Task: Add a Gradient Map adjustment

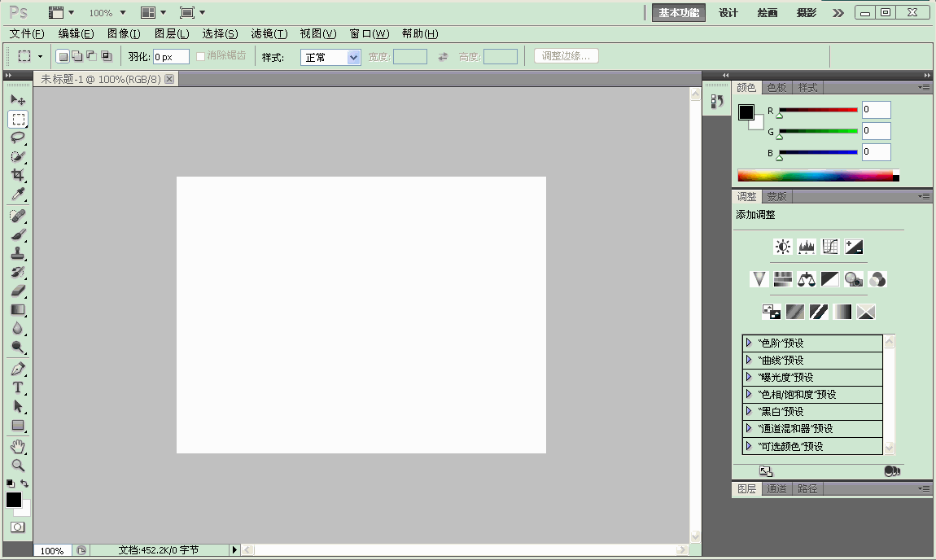Action: (842, 311)
